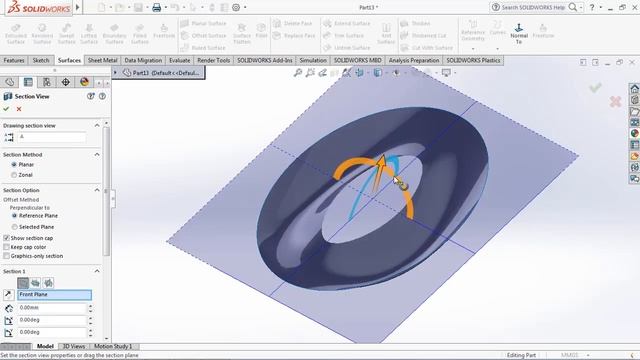The width and height of the screenshot is (640, 360).
Task: Open Hide/Show Items icon in heads-up toolbar
Action: pyautogui.click(x=396, y=73)
